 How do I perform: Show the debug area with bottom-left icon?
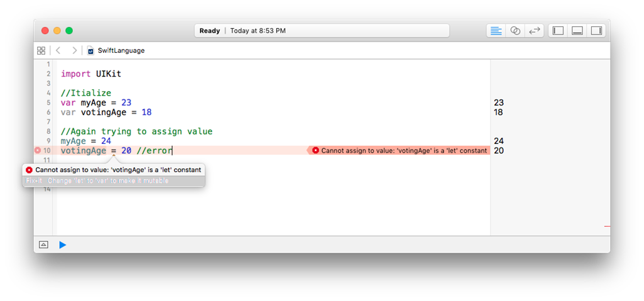43,244
